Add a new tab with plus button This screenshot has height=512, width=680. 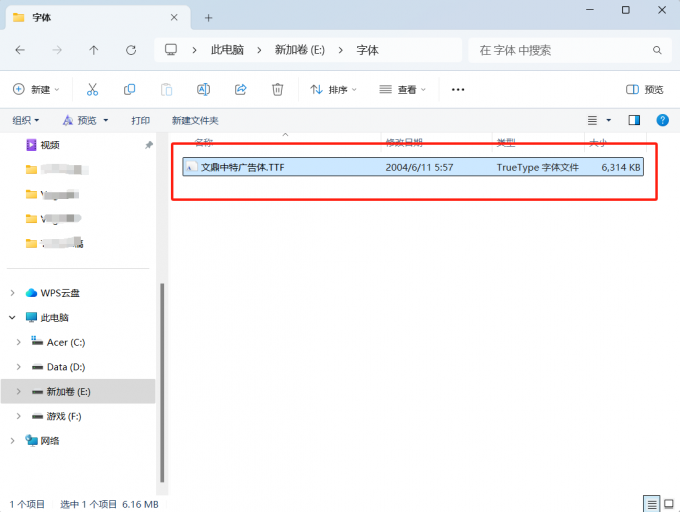(x=209, y=18)
